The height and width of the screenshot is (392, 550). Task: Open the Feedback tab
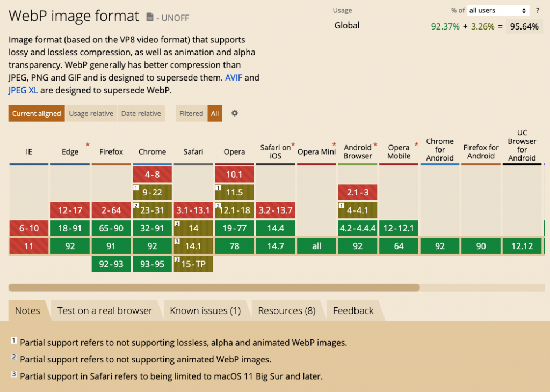click(353, 311)
